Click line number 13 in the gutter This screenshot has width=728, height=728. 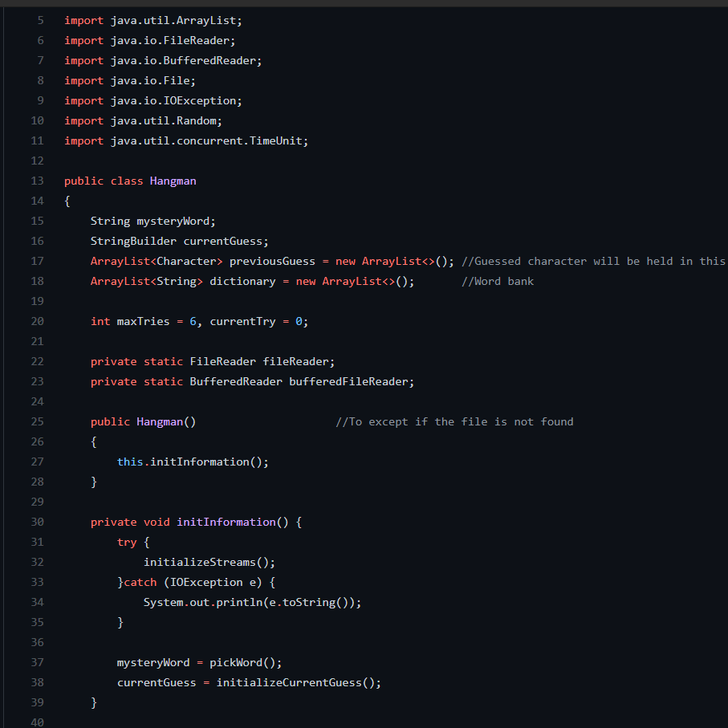click(x=37, y=181)
